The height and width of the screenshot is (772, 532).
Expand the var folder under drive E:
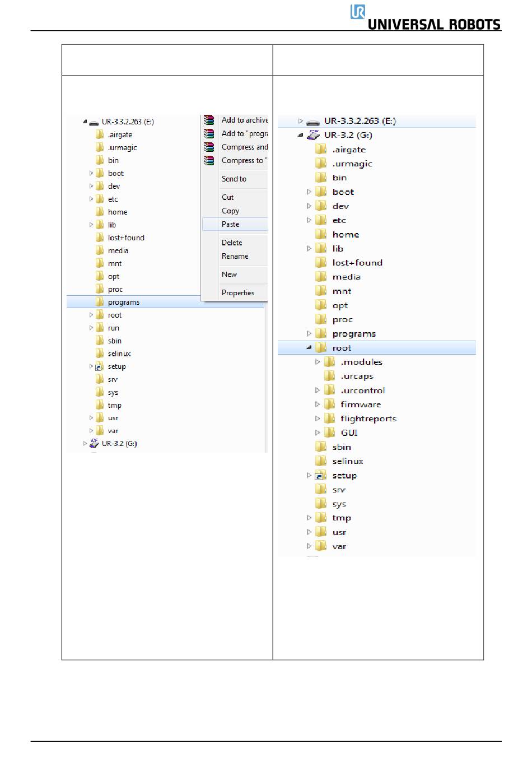tap(91, 431)
